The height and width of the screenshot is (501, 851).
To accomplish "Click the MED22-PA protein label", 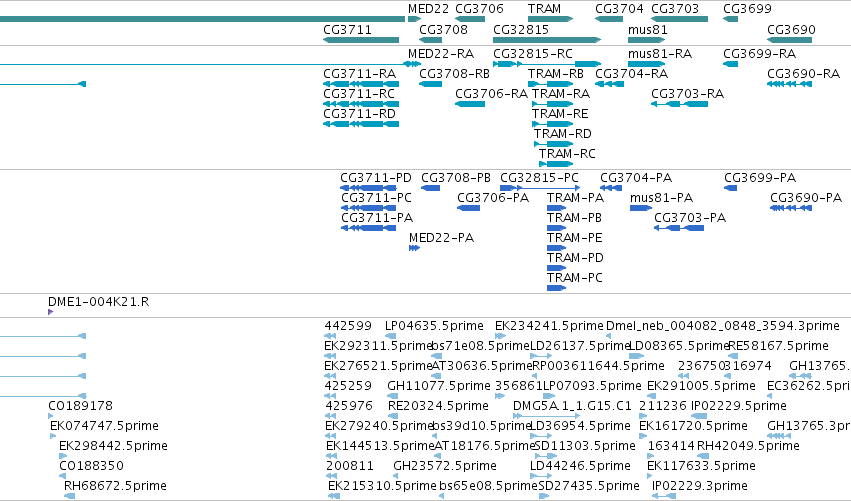I will pos(441,238).
